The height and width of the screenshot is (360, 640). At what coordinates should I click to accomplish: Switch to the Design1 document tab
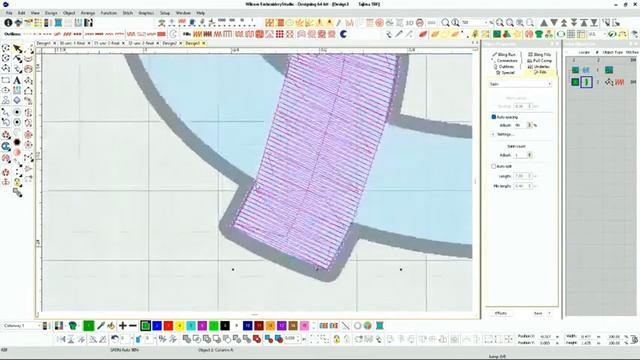[x=44, y=43]
